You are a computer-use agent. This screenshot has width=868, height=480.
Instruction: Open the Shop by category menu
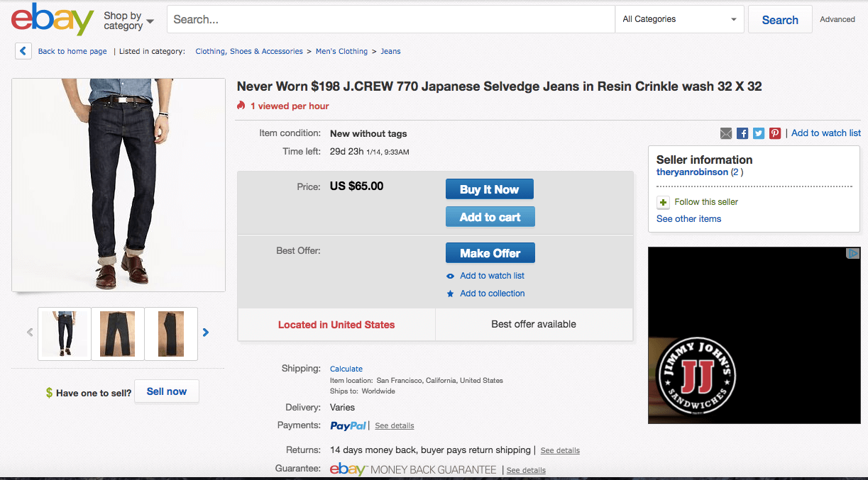(128, 21)
